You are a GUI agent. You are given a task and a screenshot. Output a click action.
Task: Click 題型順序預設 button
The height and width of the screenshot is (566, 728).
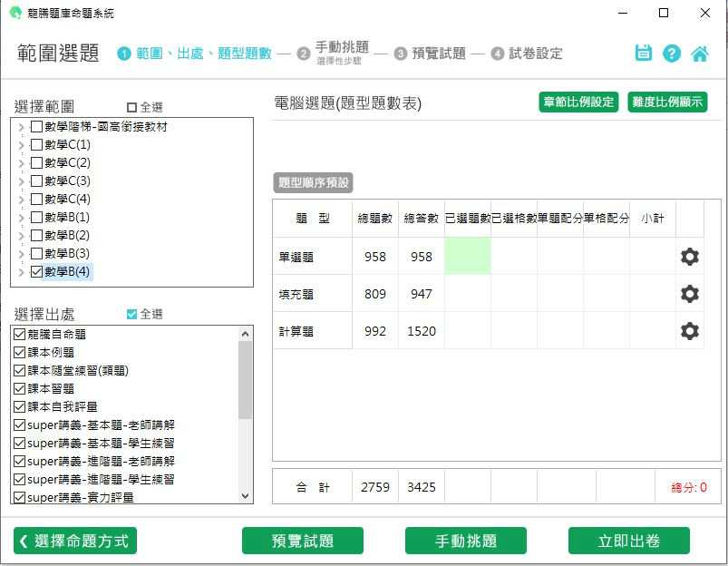click(313, 182)
